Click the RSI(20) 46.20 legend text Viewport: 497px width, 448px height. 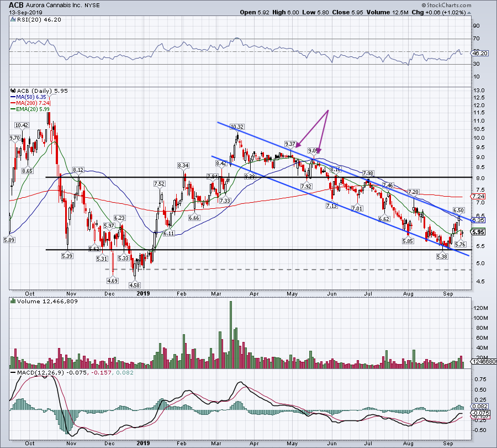[39, 20]
